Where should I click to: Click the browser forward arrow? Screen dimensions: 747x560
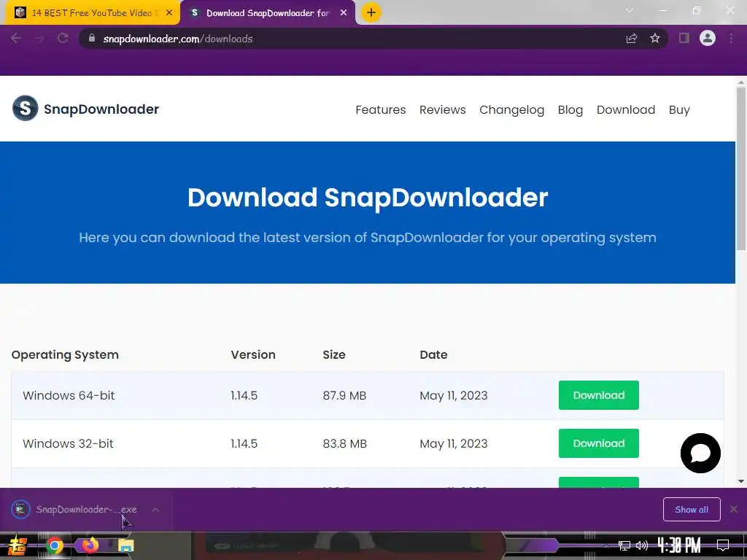tap(39, 38)
